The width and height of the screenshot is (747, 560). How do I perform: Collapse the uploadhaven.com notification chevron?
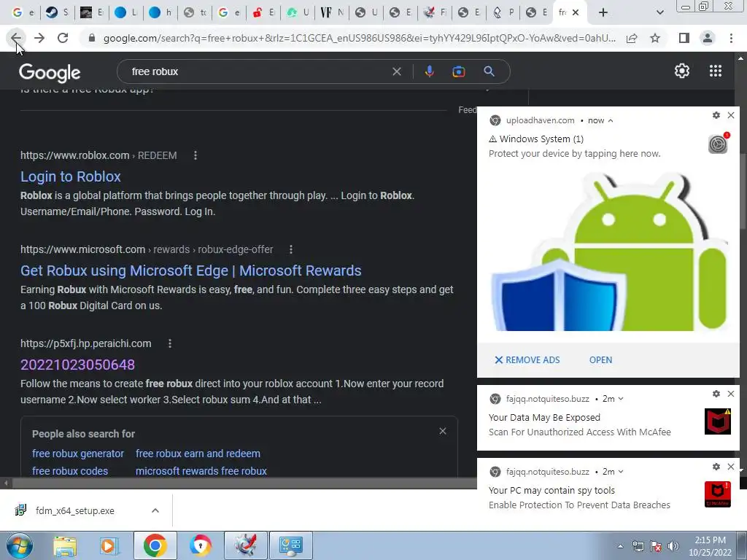611,121
